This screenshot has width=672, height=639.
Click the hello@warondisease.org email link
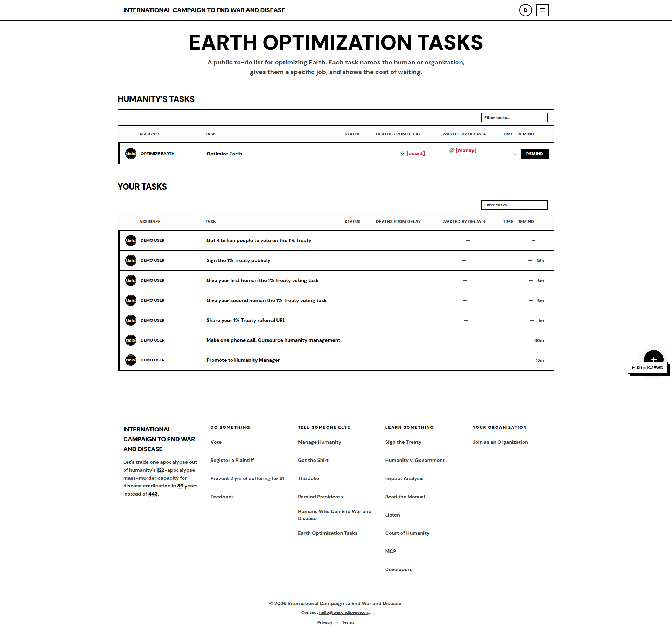[344, 612]
